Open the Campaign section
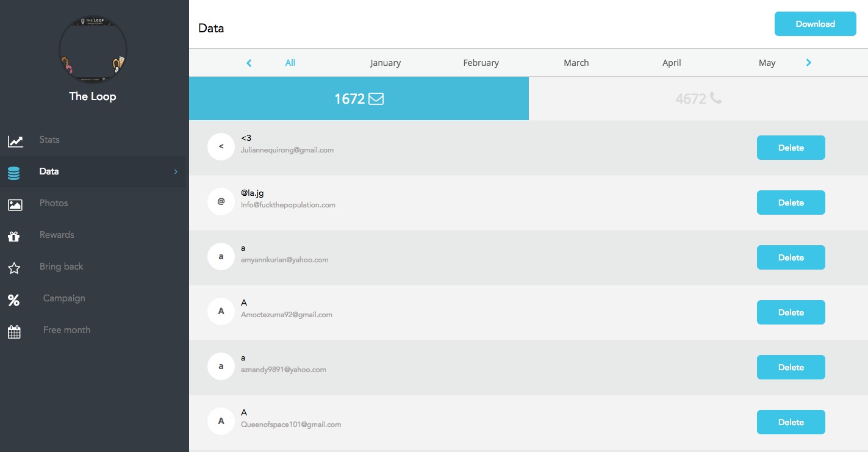Image resolution: width=868 pixels, height=452 pixels. [x=93, y=298]
